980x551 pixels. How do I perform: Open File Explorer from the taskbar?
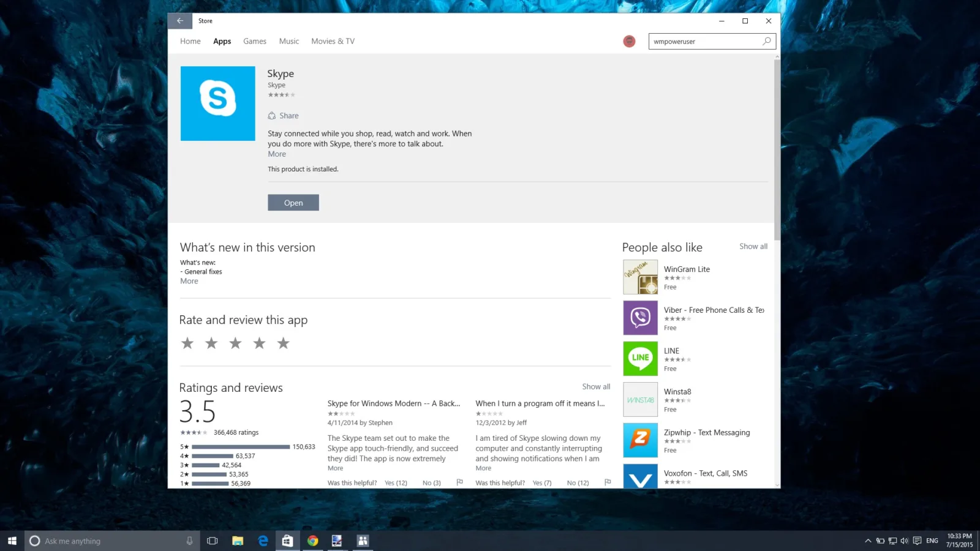click(x=238, y=541)
